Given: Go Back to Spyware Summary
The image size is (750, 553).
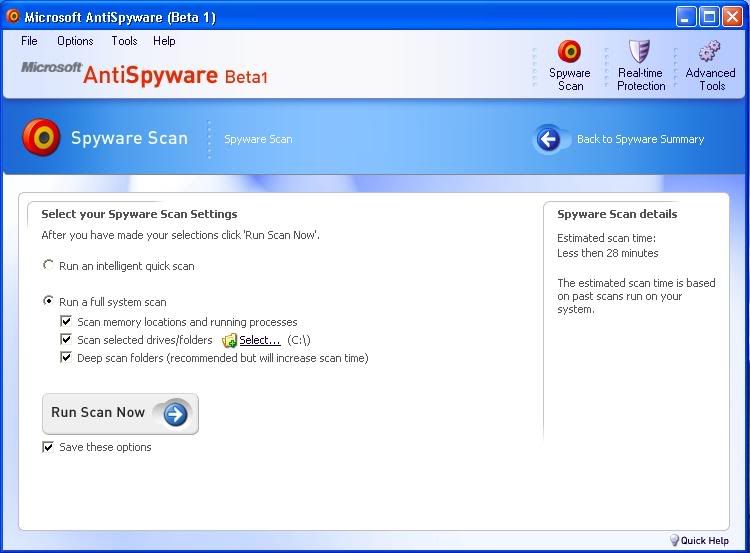Looking at the screenshot, I should [640, 139].
